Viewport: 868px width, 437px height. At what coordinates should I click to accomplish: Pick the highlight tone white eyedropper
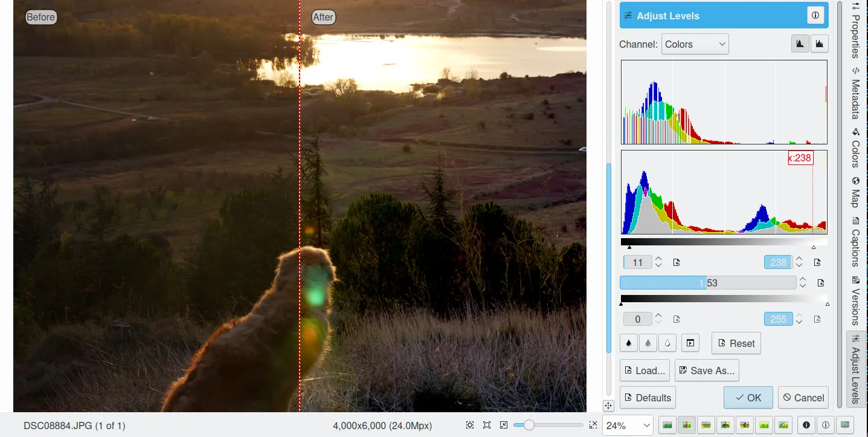667,343
